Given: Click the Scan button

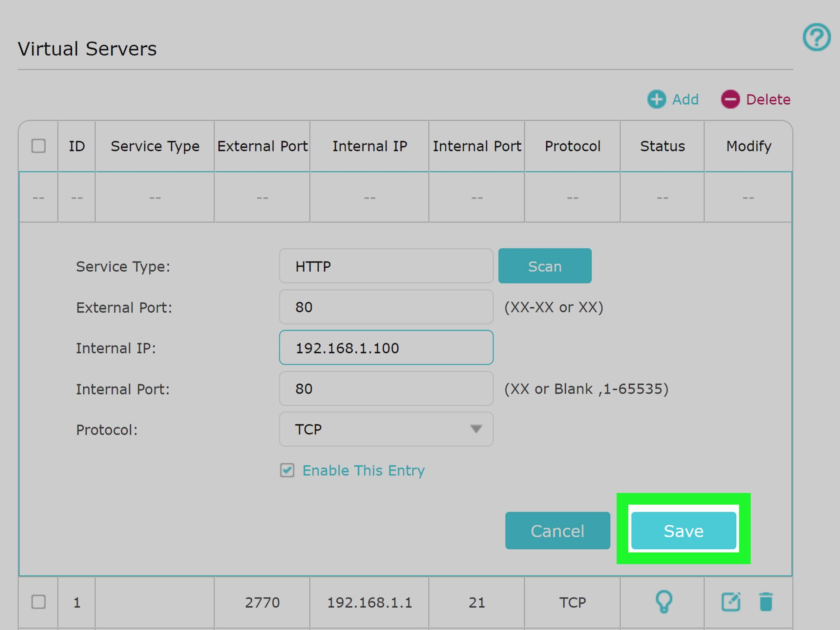Looking at the screenshot, I should coord(545,266).
